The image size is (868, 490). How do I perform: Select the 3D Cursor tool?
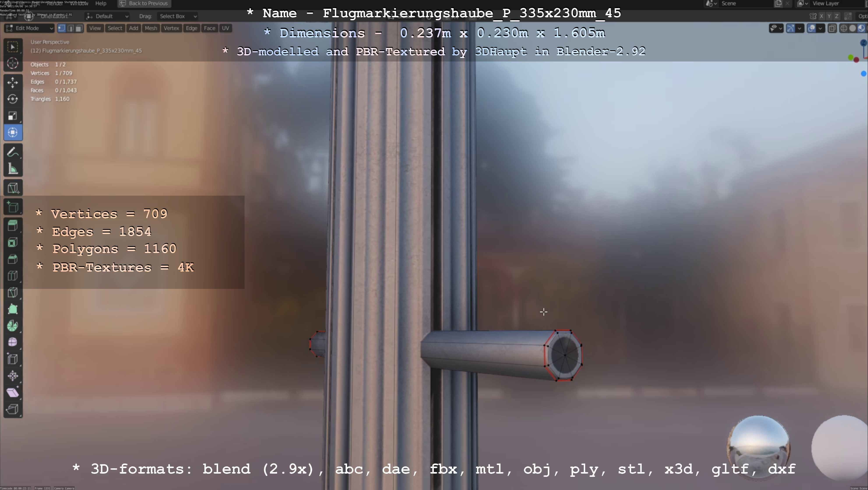(13, 63)
